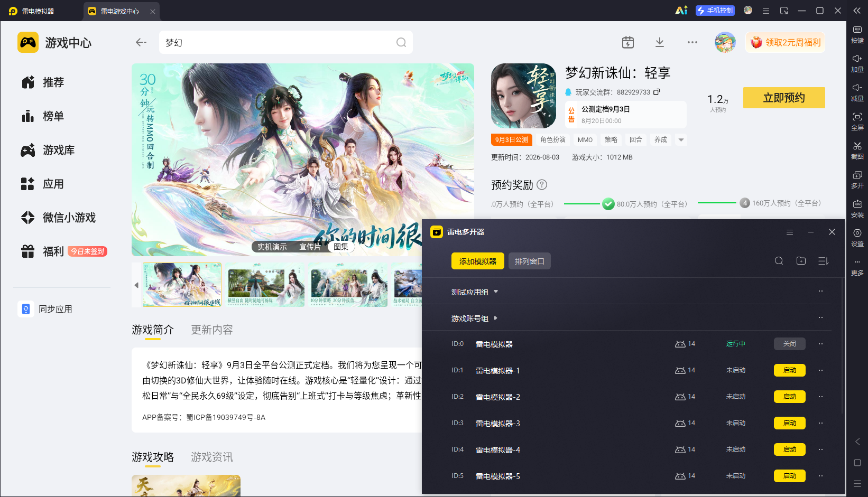Screen dimensions: 868x497
Task: Expand the 游戏账号组 group
Action: coord(496,318)
